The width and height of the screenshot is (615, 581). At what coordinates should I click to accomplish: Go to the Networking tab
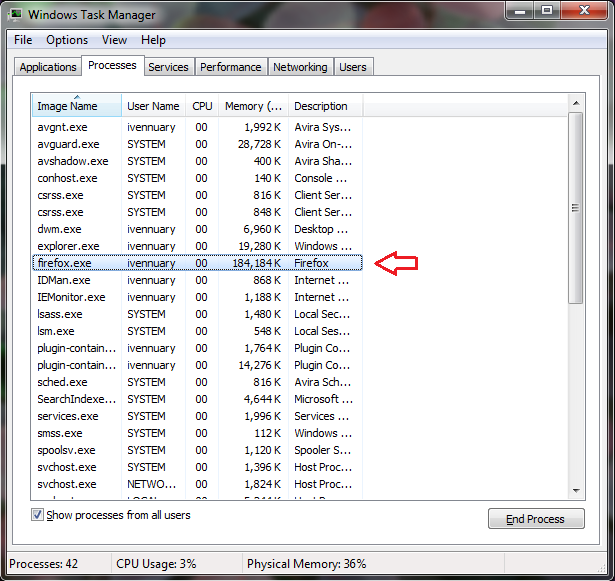pos(300,67)
